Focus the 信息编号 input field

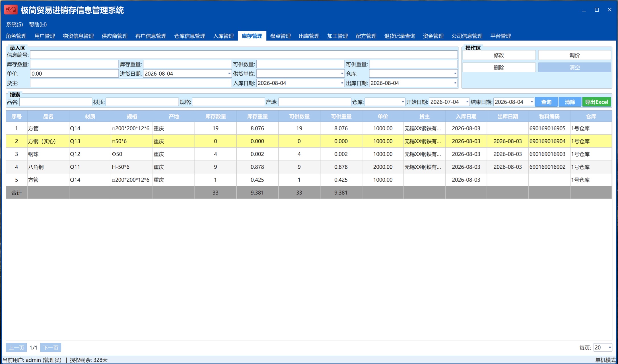[244, 55]
